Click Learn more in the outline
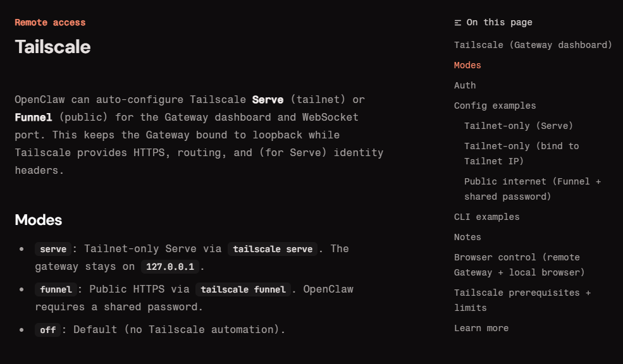Screen dimensions: 623x364 481,328
